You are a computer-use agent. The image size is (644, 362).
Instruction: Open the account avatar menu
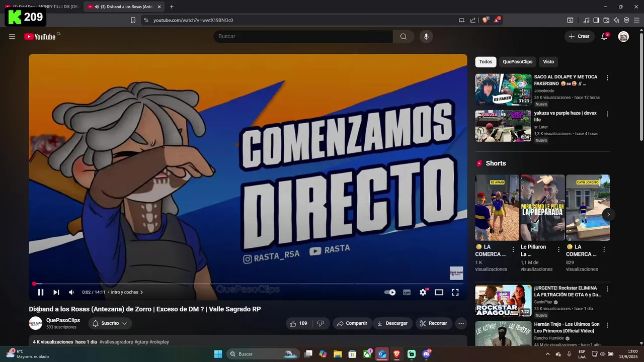[x=623, y=36]
